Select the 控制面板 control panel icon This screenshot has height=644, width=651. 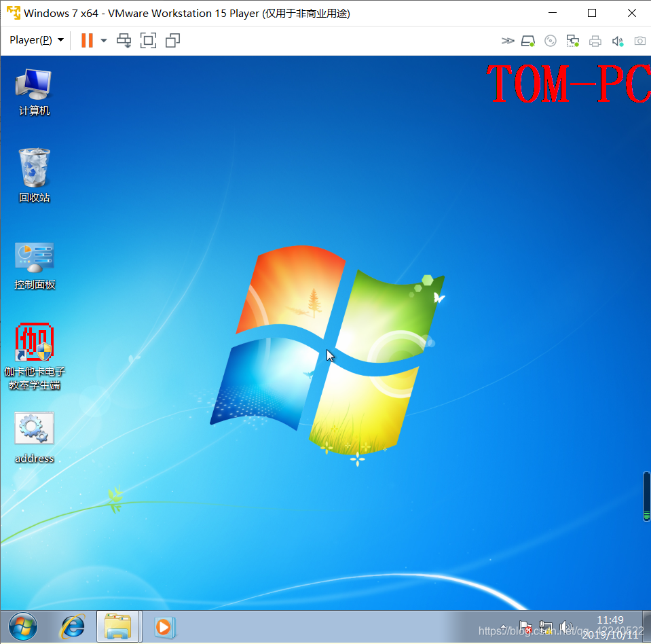[x=35, y=266]
